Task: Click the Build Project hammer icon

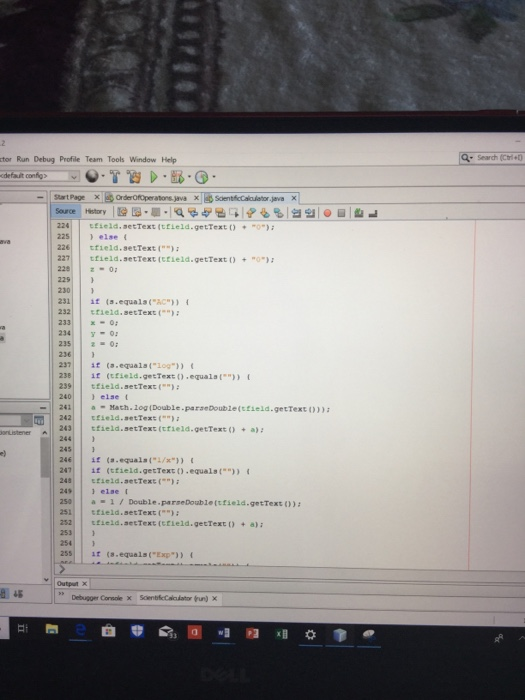Action: coord(115,177)
